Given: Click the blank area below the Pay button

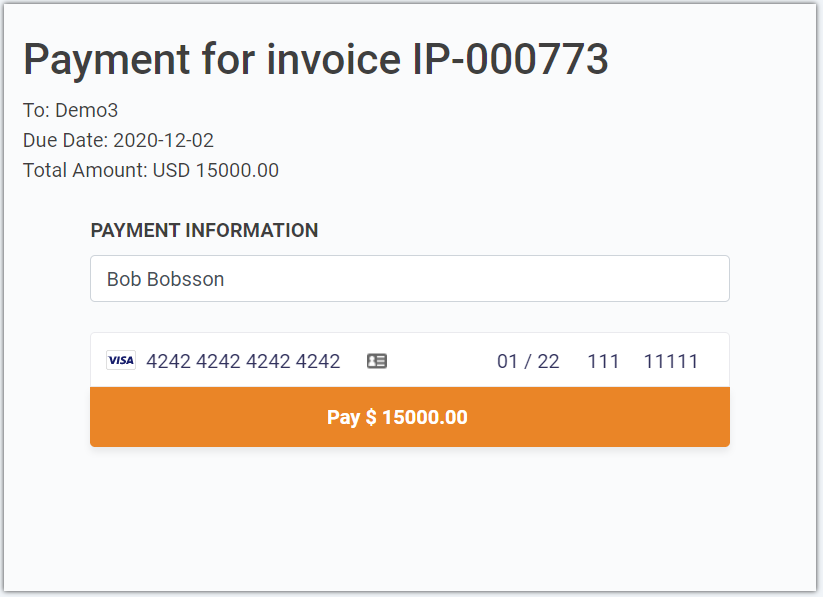Looking at the screenshot, I should click(x=409, y=517).
